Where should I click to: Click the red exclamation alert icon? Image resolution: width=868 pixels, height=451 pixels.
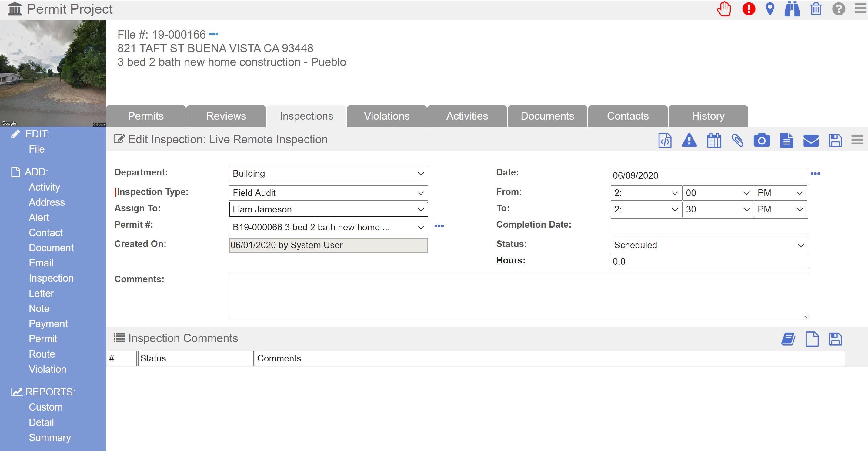(748, 9)
